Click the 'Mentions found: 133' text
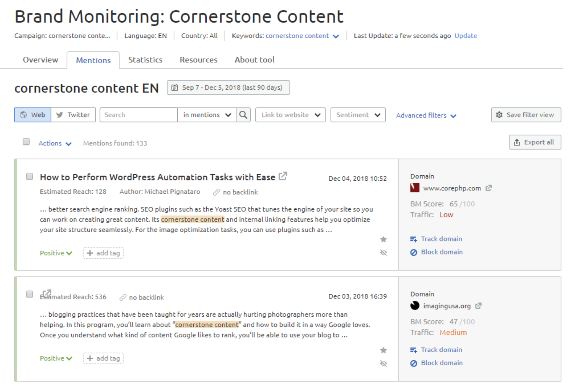 [115, 143]
